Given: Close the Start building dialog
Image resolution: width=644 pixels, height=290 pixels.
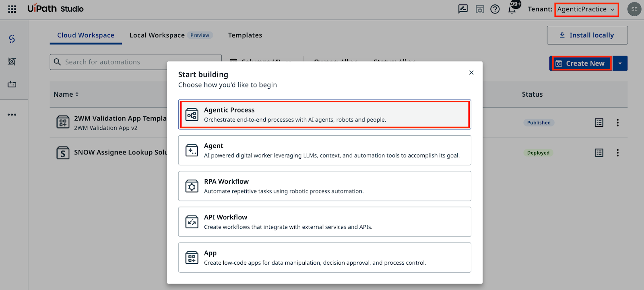Looking at the screenshot, I should click(471, 72).
